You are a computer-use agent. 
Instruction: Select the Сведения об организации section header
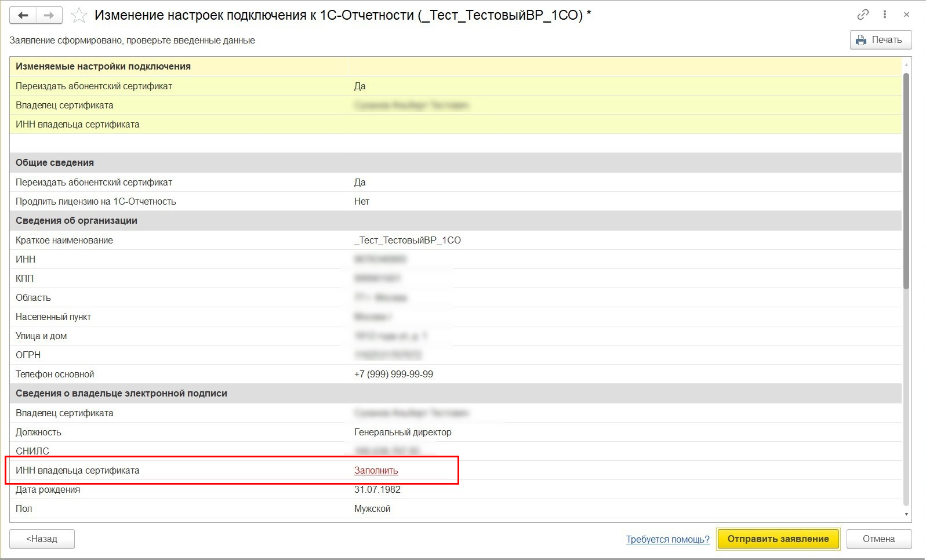coord(77,221)
